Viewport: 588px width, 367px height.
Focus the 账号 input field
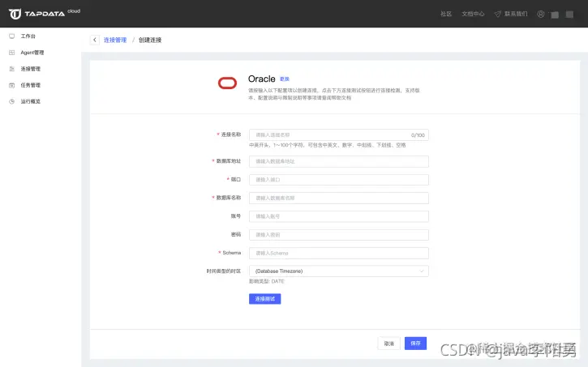(x=339, y=216)
